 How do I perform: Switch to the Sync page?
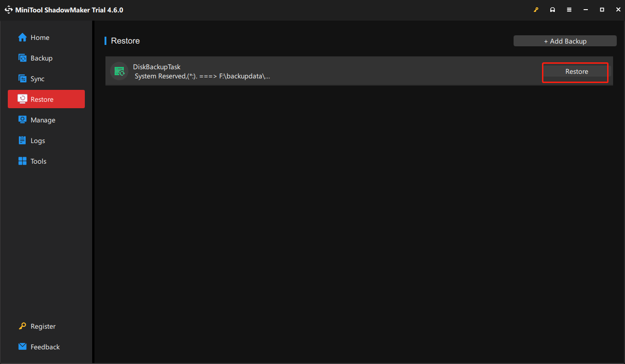click(46, 78)
